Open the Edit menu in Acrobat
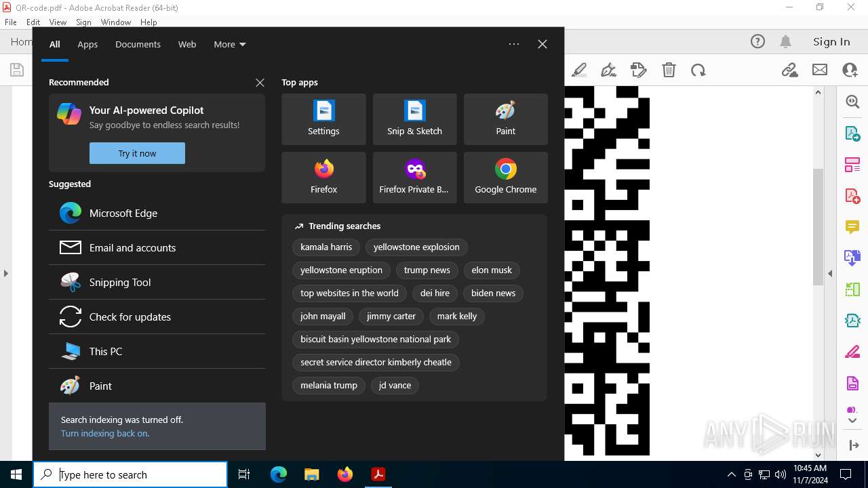 tap(33, 22)
